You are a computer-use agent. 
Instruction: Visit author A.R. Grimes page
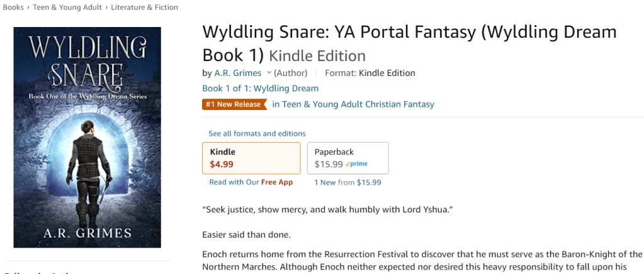coord(238,73)
